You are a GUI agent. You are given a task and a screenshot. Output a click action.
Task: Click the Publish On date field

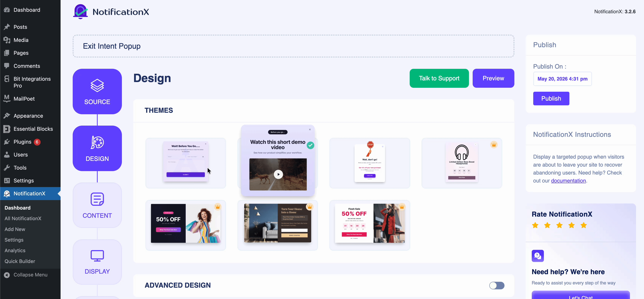tap(562, 79)
